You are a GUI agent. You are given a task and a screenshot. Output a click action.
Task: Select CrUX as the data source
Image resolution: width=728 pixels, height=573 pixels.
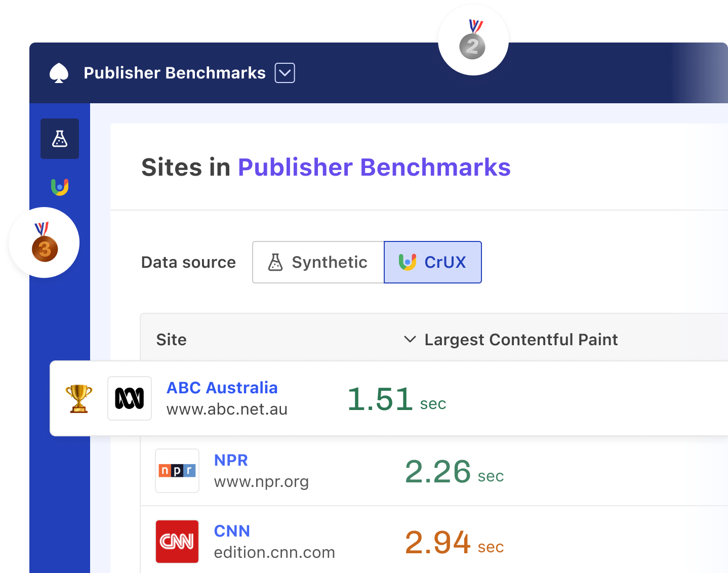[x=433, y=262]
